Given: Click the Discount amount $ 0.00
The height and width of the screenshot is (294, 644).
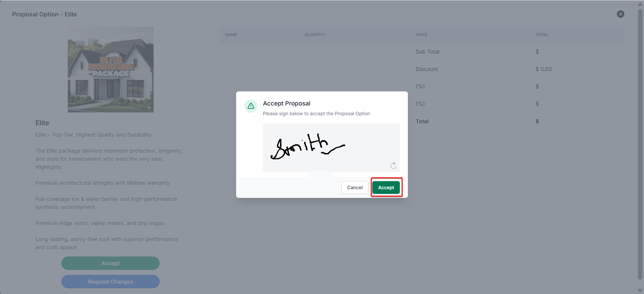Looking at the screenshot, I should point(543,69).
